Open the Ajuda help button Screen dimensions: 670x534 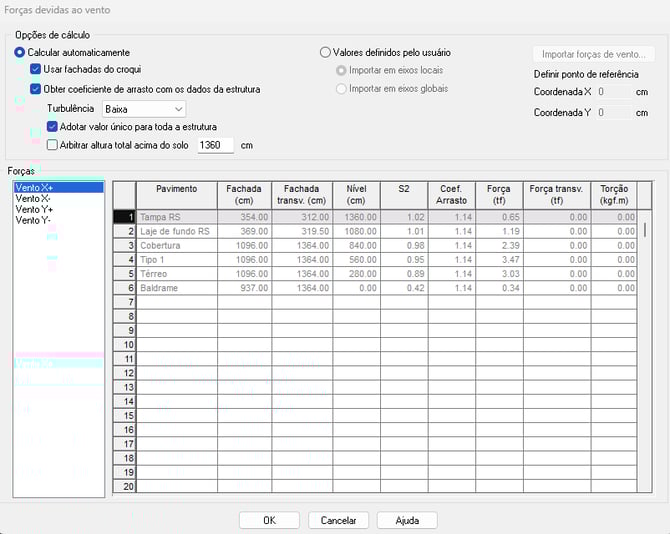pos(407,521)
